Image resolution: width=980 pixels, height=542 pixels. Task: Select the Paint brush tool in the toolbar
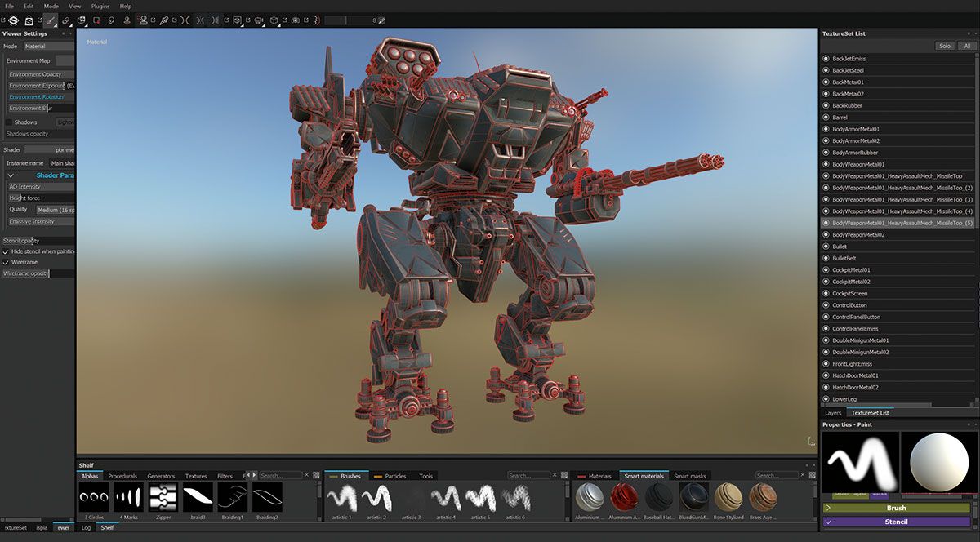51,20
